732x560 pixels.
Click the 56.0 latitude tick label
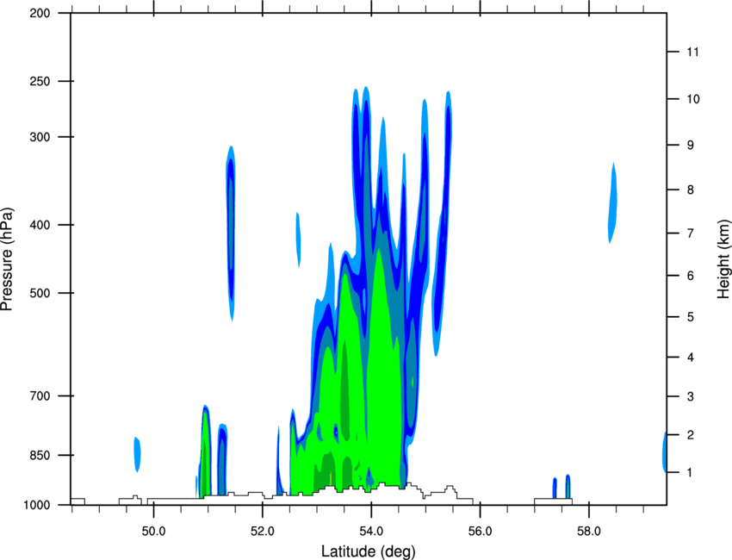(x=480, y=532)
